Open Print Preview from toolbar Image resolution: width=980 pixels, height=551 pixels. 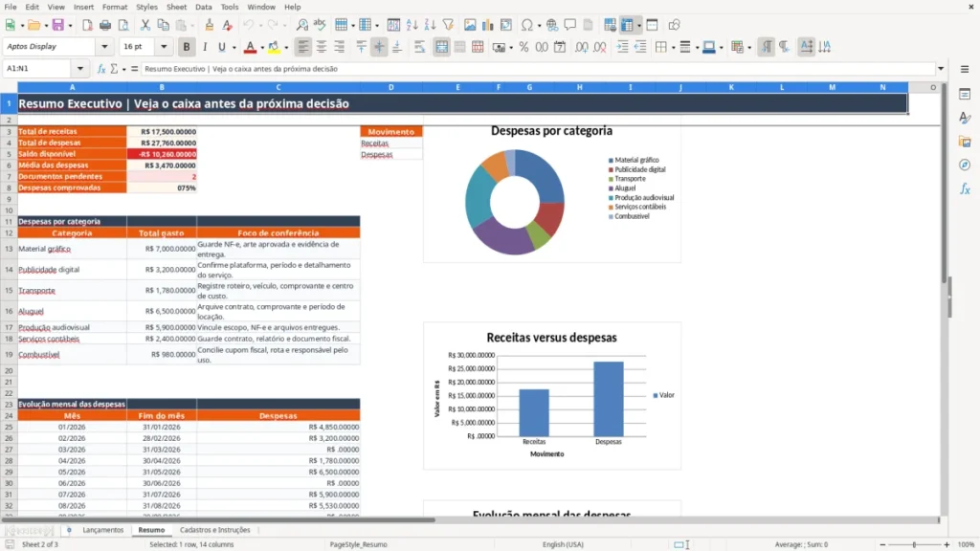coord(123,25)
